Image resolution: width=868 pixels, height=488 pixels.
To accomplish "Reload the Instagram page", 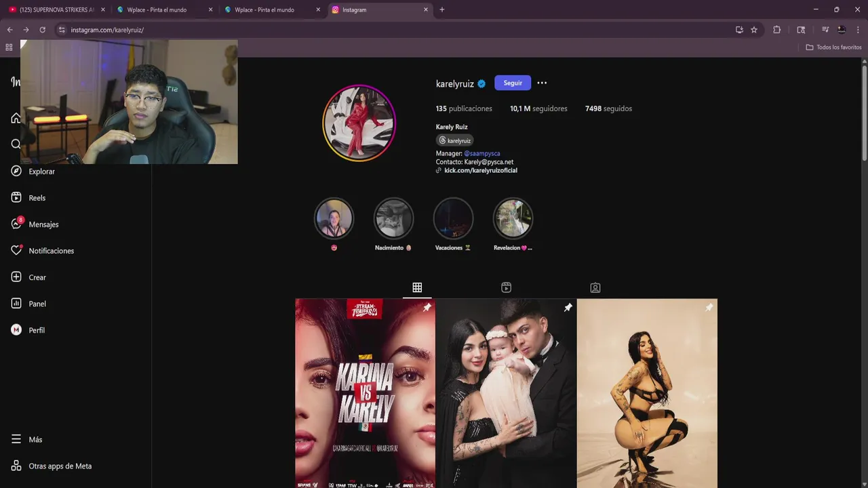I will (x=42, y=30).
